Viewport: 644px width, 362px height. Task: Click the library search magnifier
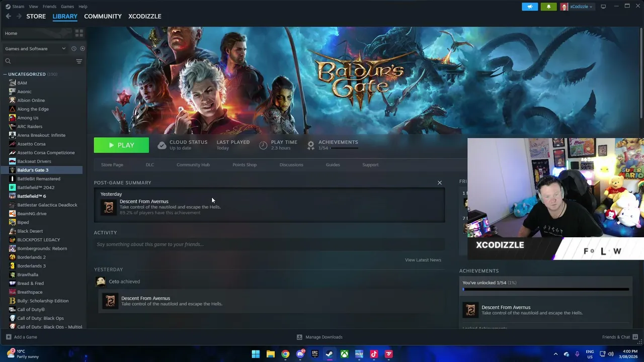coord(8,61)
